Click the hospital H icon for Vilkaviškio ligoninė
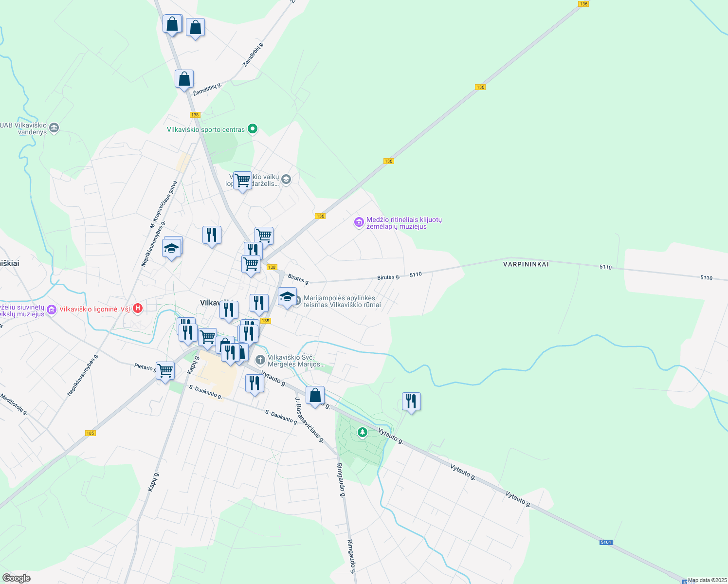 coord(137,308)
